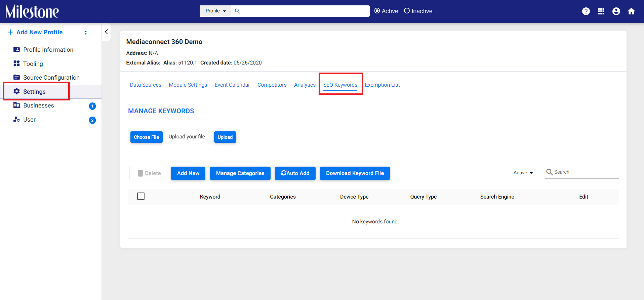
Task: Collapse the sidebar with the left chevron
Action: 106,32
